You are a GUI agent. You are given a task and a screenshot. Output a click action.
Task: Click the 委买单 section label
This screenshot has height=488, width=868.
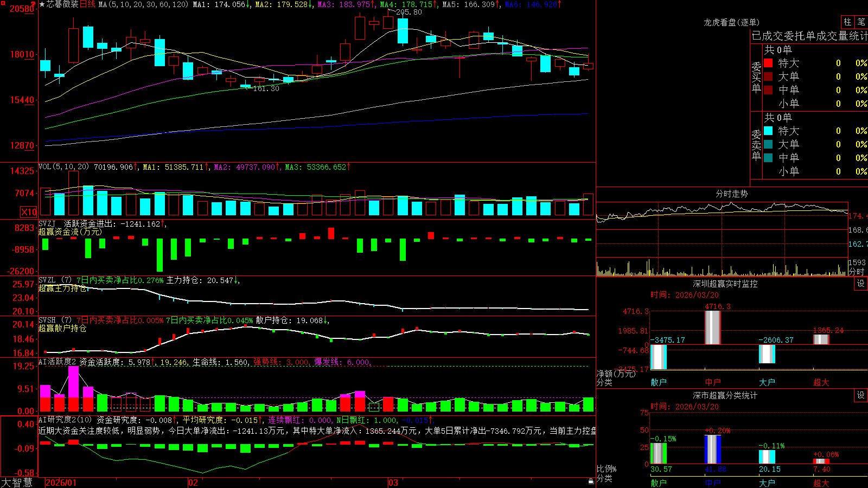(756, 77)
